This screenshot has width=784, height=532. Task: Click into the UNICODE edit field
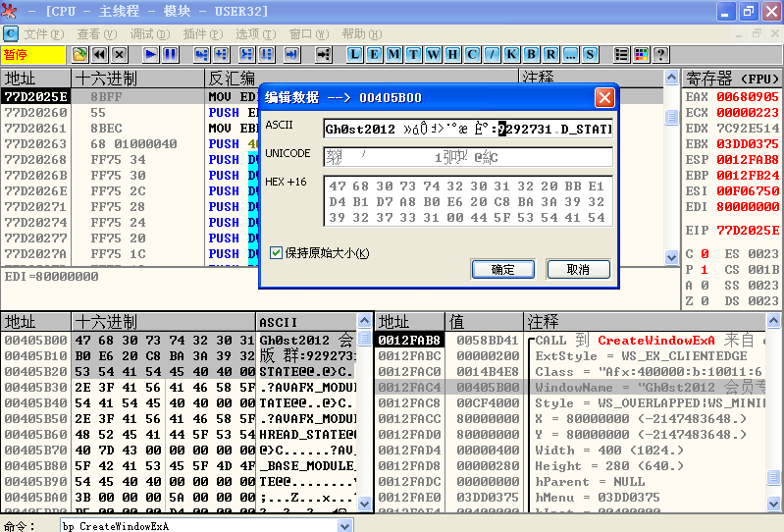[468, 157]
